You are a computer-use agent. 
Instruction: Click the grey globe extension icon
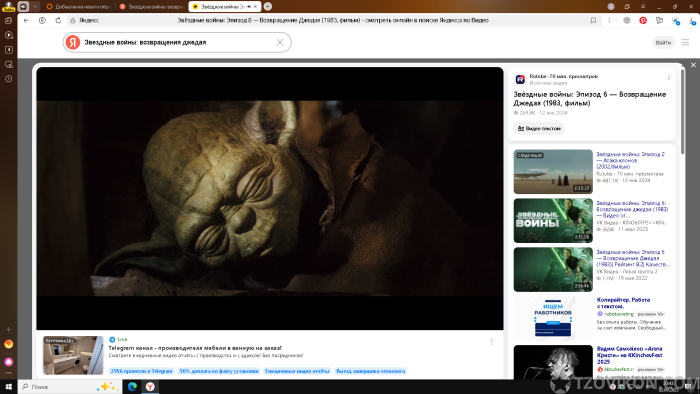pyautogui.click(x=627, y=21)
